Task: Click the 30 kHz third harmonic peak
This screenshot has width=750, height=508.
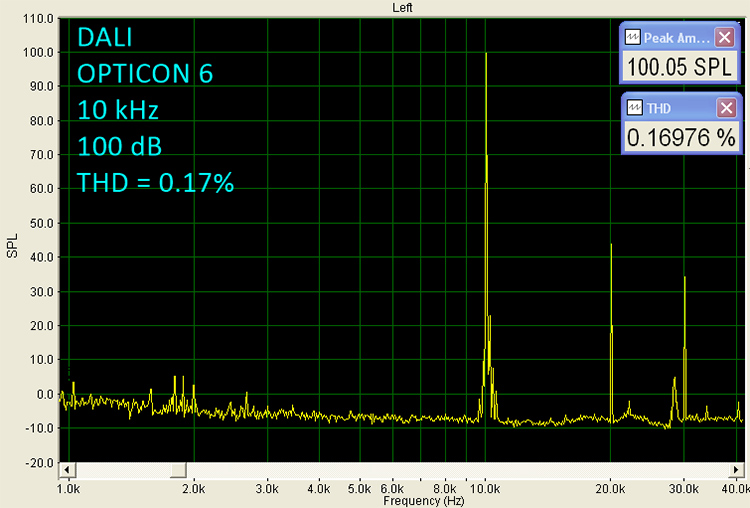Action: click(x=685, y=278)
